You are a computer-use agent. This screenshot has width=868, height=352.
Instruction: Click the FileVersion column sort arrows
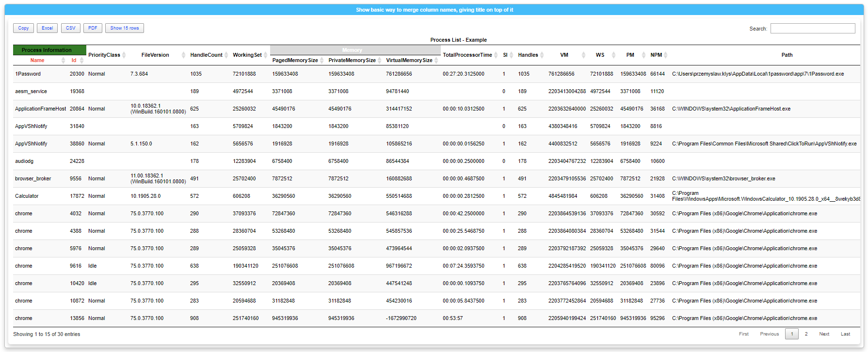(183, 55)
